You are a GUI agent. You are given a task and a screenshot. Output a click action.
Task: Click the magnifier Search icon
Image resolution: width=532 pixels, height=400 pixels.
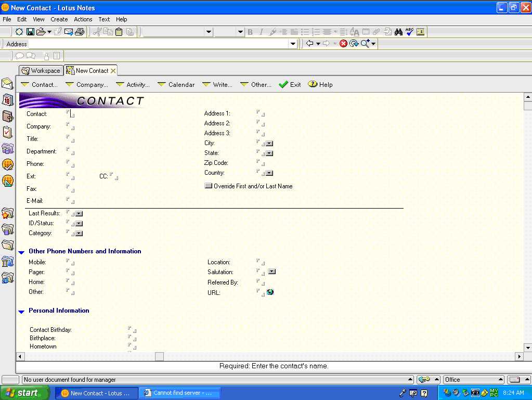point(365,43)
